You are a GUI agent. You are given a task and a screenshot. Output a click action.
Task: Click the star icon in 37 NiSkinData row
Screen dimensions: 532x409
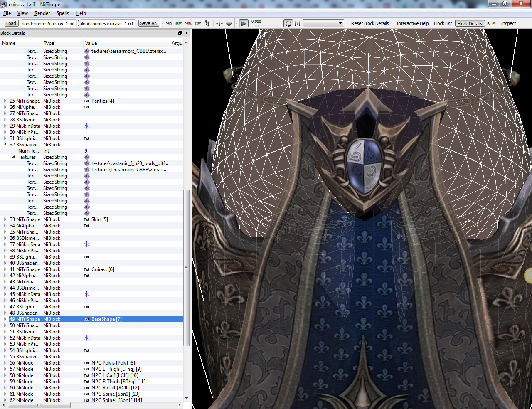(86, 244)
